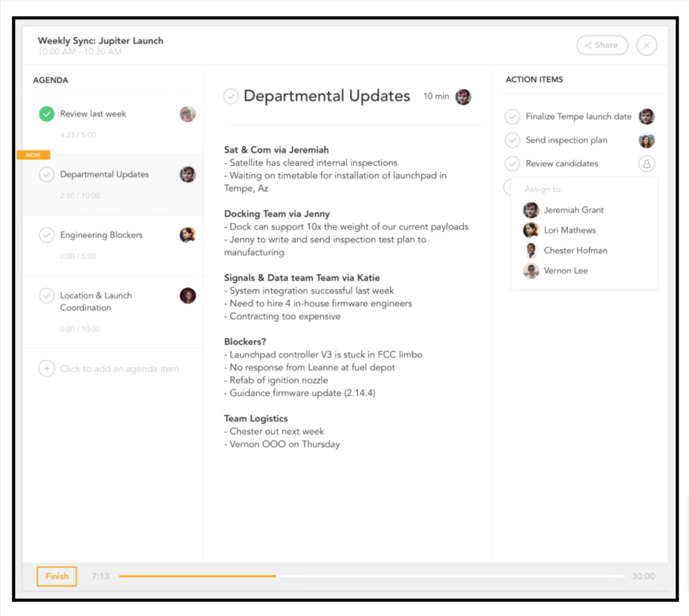Click the share arrow icon in the Share button
Image resolution: width=689 pixels, height=616 pixels.
pyautogui.click(x=589, y=45)
